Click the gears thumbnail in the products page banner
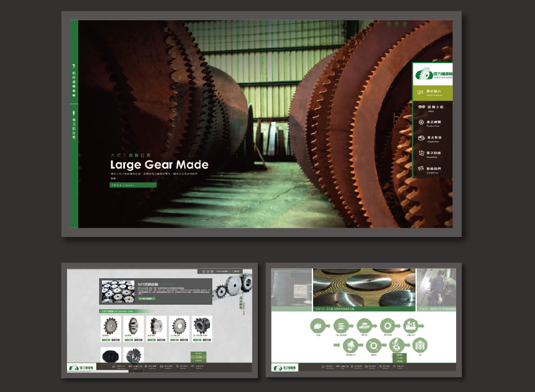Image resolution: width=535 pixels, height=392 pixels. click(118, 291)
